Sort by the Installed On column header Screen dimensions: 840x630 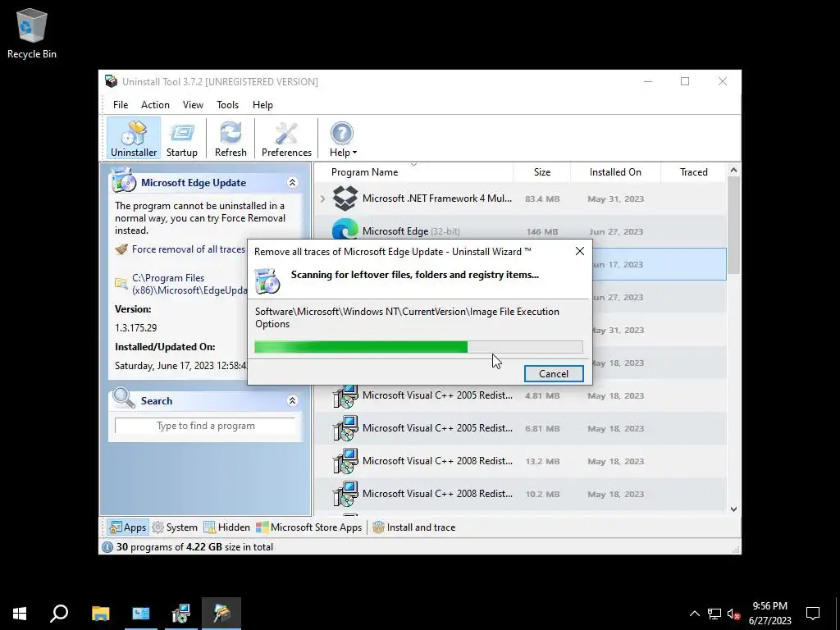(x=615, y=172)
